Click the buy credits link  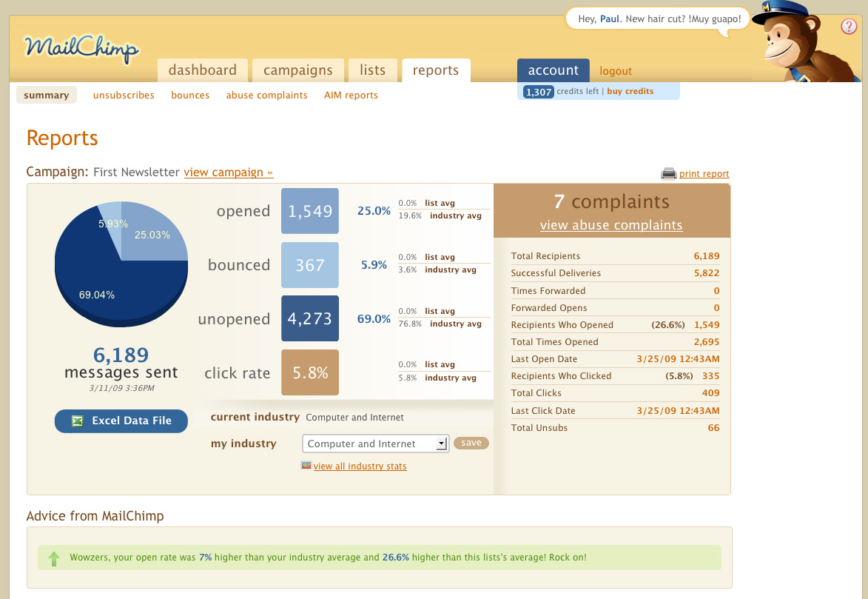630,92
